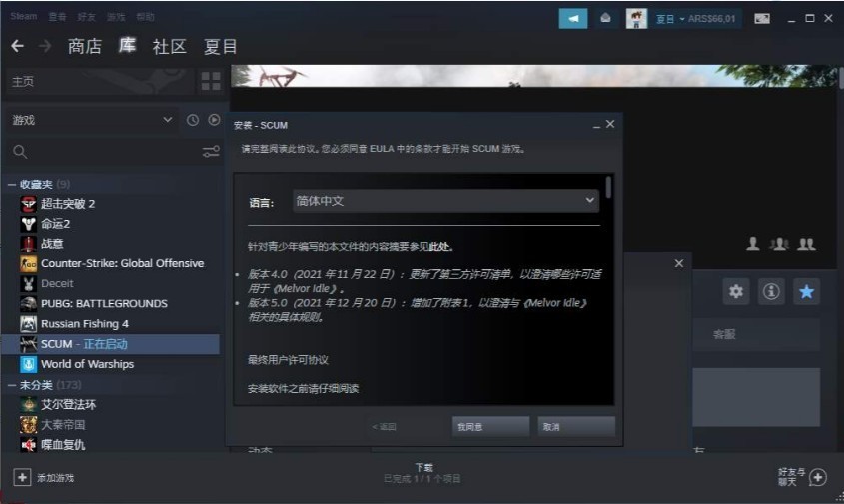Expand the 游戏 library filter dropdown
Viewport: 844px width, 504px height.
tap(90, 120)
